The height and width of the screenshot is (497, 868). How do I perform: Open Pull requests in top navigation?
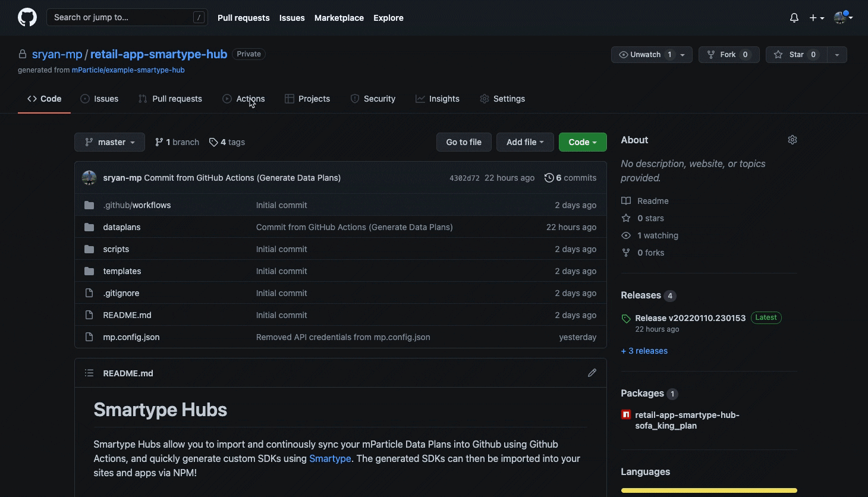point(243,18)
